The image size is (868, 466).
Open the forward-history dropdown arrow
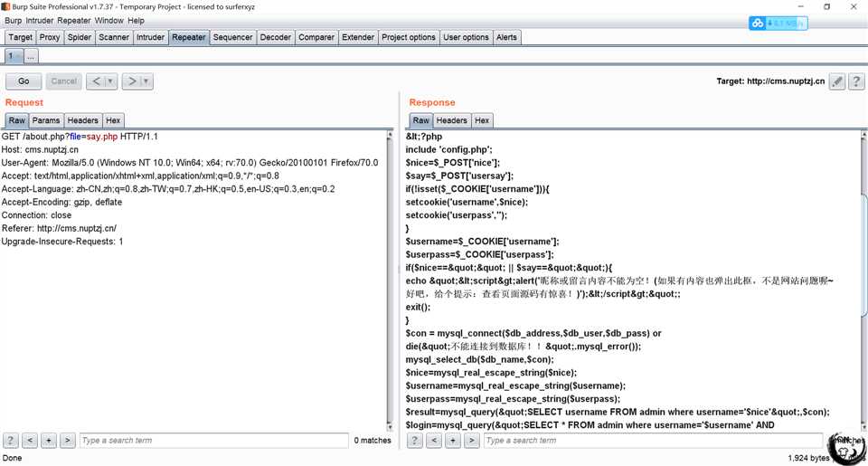tap(146, 81)
